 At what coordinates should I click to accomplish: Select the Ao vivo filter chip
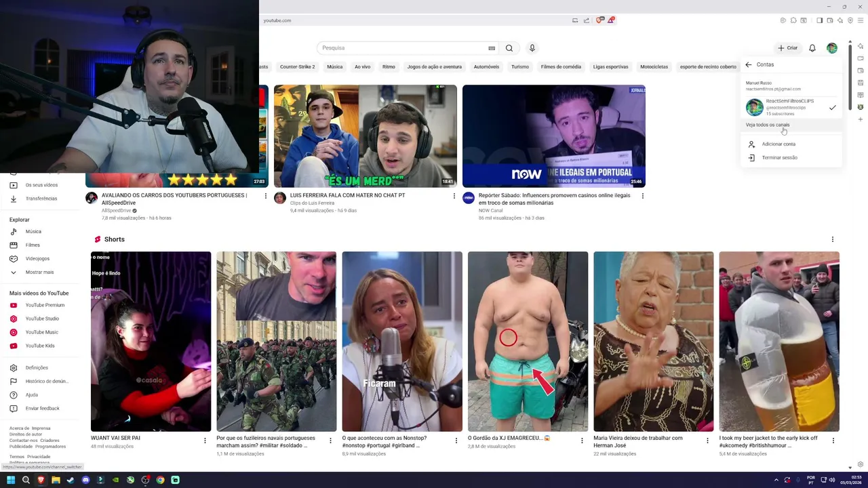coord(362,67)
